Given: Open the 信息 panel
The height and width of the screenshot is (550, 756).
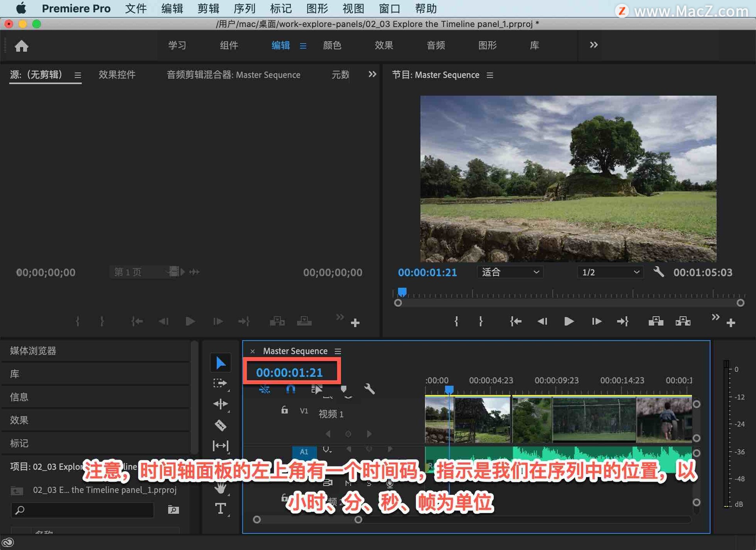Looking at the screenshot, I should [19, 396].
